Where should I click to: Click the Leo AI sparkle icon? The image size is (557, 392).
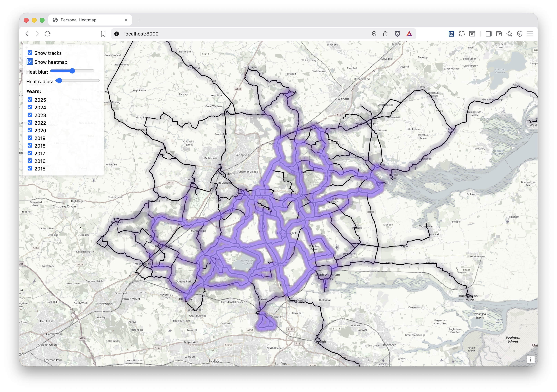tap(509, 34)
